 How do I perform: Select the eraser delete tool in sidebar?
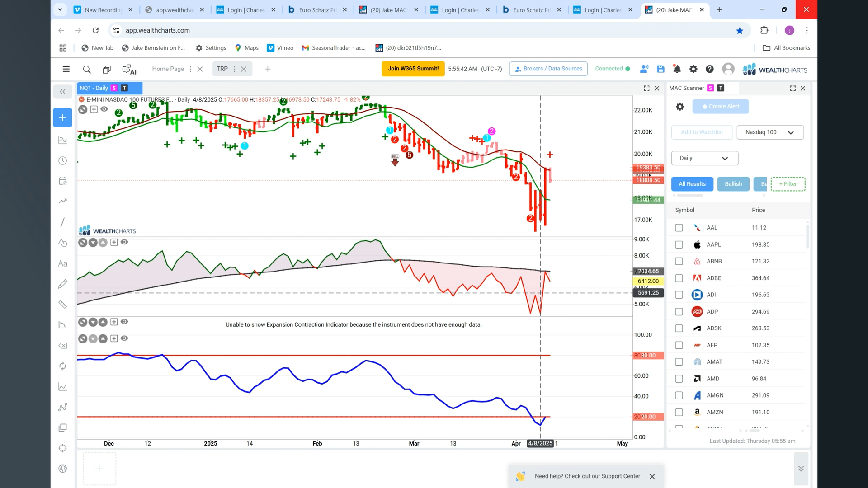click(x=63, y=346)
